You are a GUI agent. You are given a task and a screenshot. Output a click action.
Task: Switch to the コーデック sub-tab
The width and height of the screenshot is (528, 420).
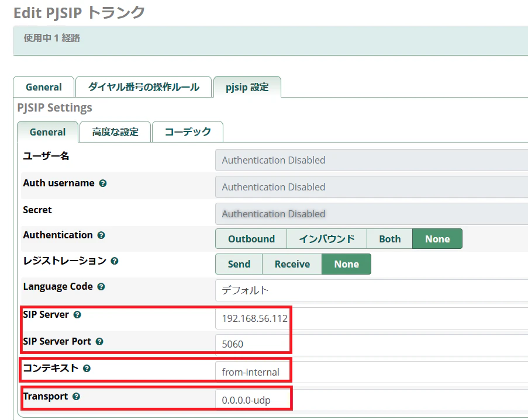[x=188, y=132]
